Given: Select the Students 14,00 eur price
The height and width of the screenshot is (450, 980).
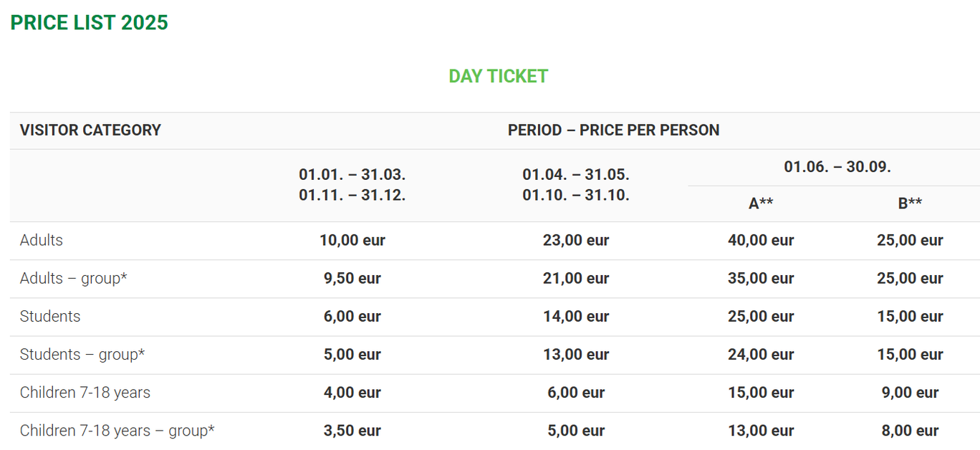Looking at the screenshot, I should (576, 316).
